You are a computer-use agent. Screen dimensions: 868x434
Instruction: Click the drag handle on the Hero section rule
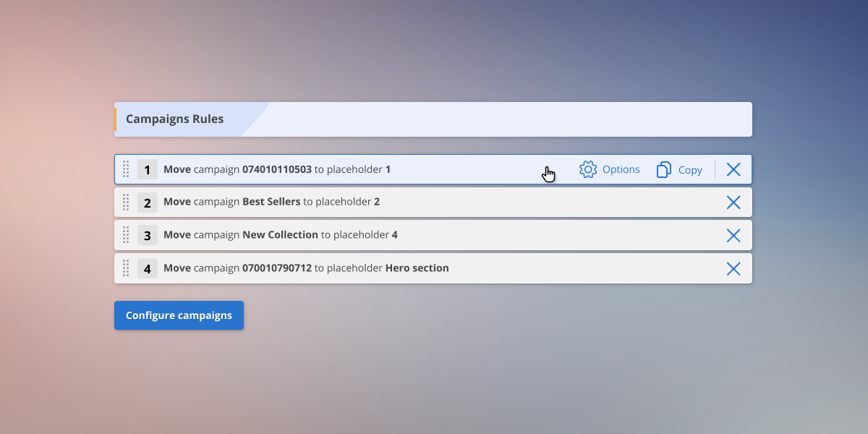pos(126,268)
